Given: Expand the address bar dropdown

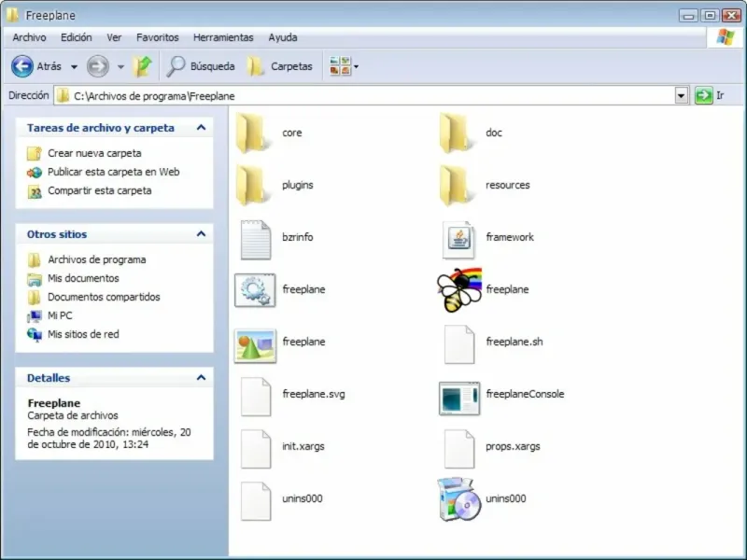Looking at the screenshot, I should (682, 96).
